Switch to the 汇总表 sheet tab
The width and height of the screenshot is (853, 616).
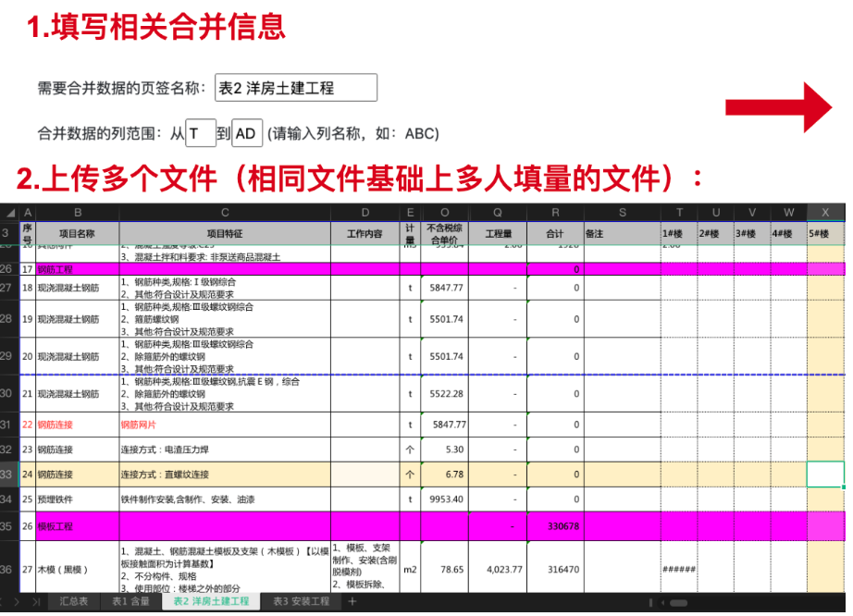tap(74, 602)
